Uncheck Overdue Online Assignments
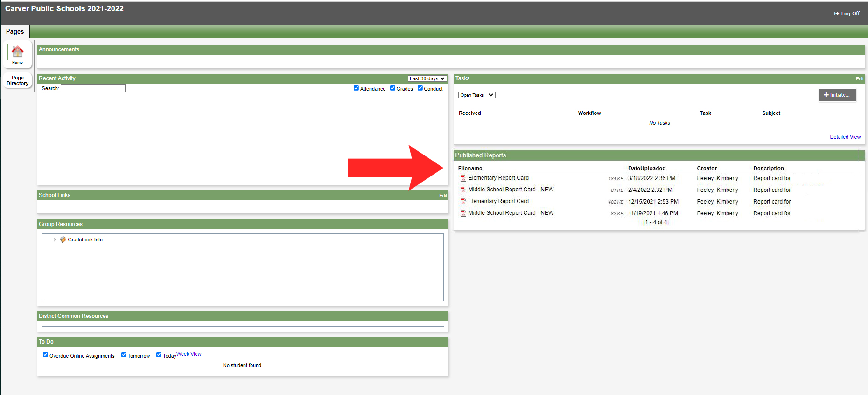The width and height of the screenshot is (868, 395). (45, 355)
